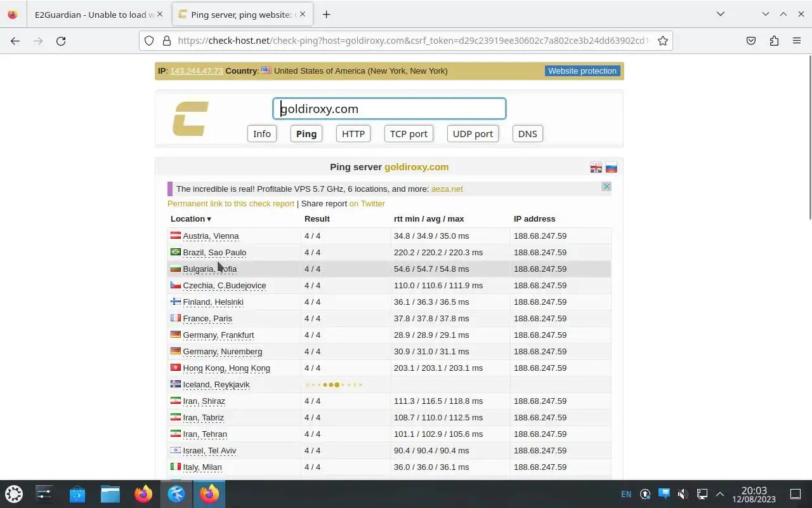Screen dimensions: 812x508
Task: Open the Firefox extensions puzzle icon
Action: pyautogui.click(x=774, y=41)
